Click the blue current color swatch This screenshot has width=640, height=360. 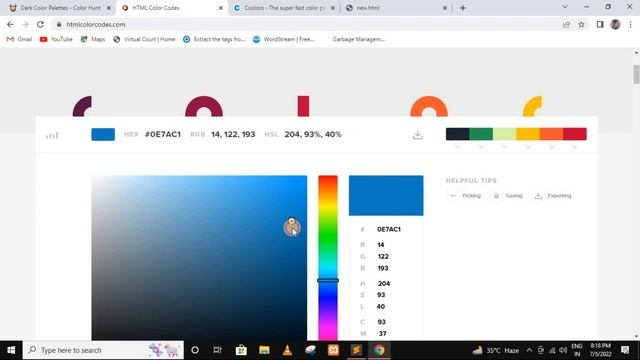click(103, 134)
